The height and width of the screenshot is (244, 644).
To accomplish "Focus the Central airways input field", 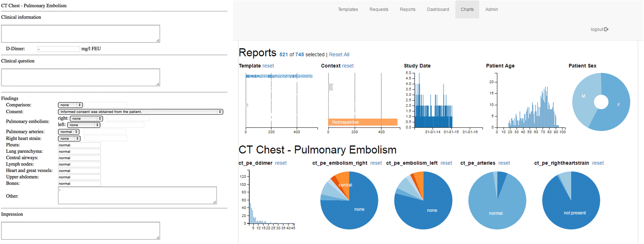I will (x=79, y=158).
